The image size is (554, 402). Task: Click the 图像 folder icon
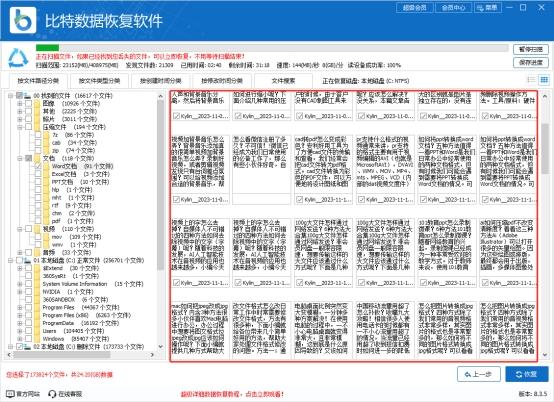coord(37,104)
